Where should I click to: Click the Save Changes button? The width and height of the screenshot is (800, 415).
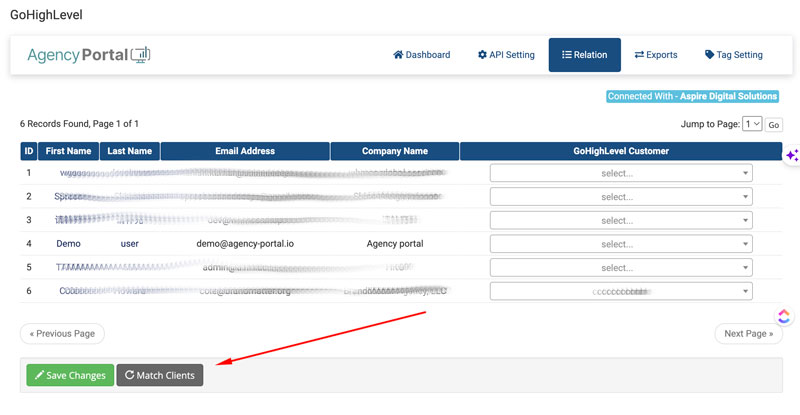[x=70, y=375]
